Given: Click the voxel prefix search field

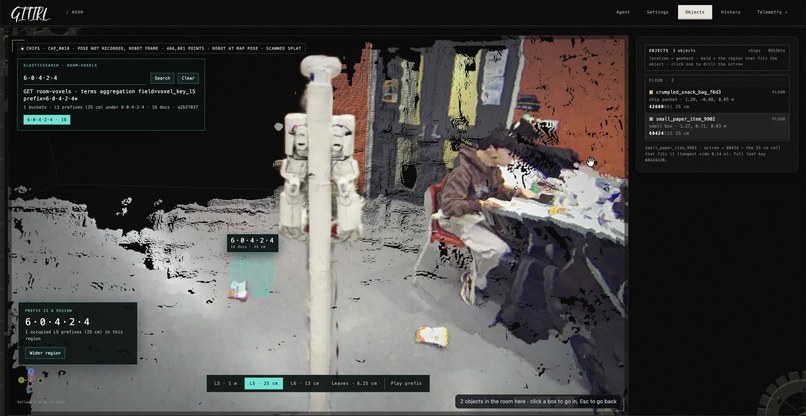Looking at the screenshot, I should (x=85, y=78).
